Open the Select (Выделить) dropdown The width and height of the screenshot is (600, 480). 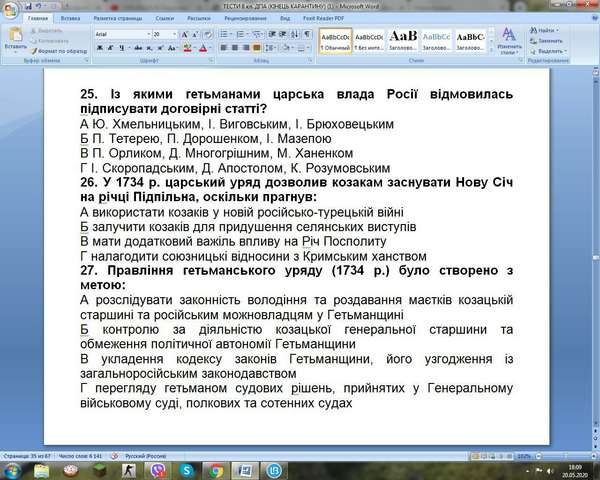[548, 51]
